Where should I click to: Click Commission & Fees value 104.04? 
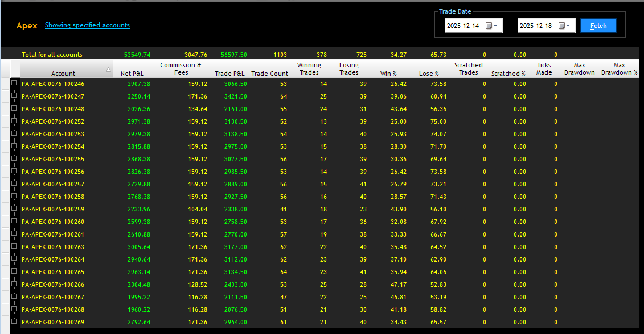pos(198,209)
